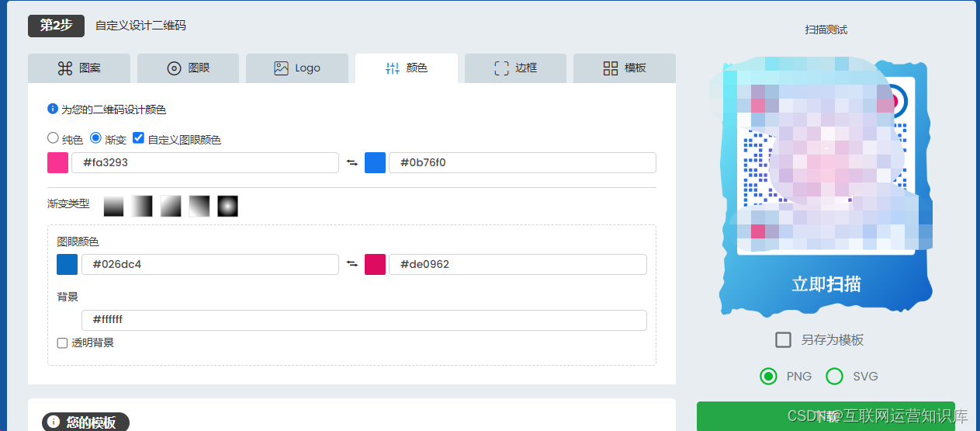This screenshot has width=980, height=431.
Task: Click the 第2步 step badge
Action: (56, 26)
